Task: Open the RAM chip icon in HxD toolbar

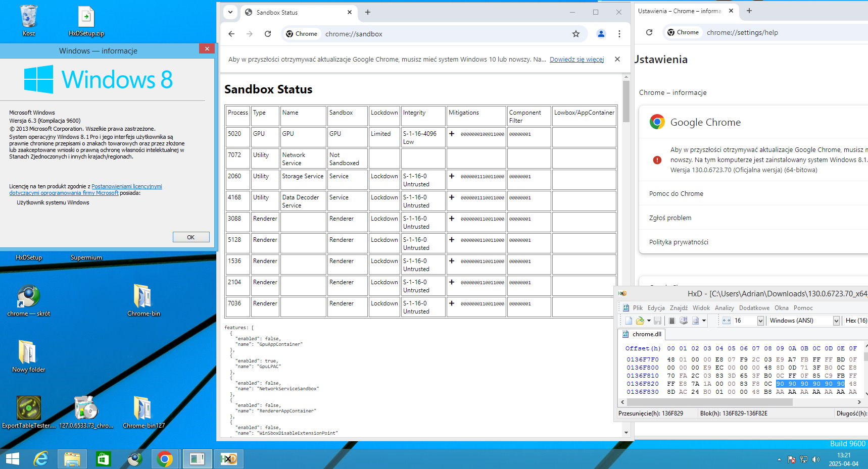Action: point(672,321)
